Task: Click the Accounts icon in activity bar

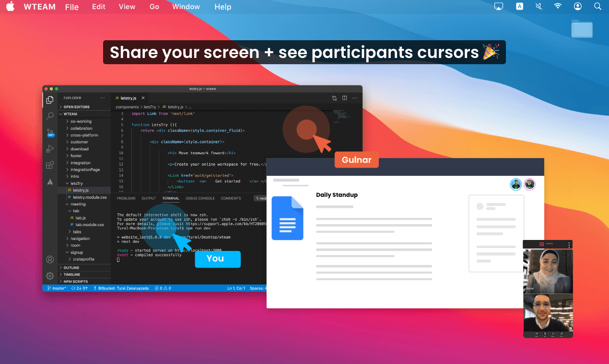Action: pos(50,260)
